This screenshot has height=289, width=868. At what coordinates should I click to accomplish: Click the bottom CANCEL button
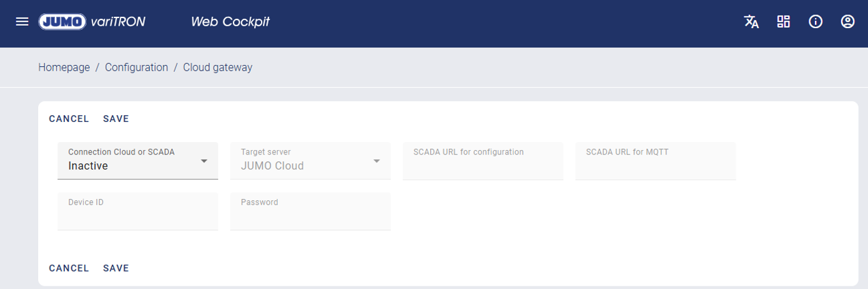[69, 268]
